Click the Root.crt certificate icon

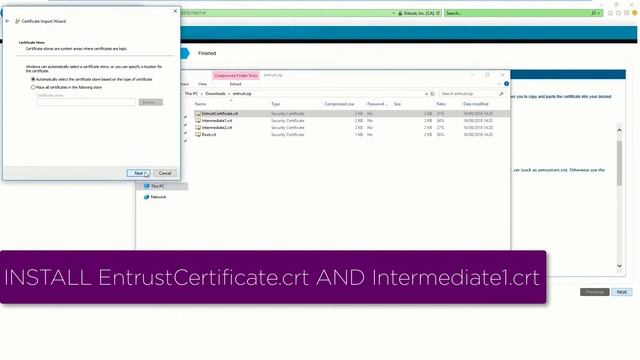point(198,134)
